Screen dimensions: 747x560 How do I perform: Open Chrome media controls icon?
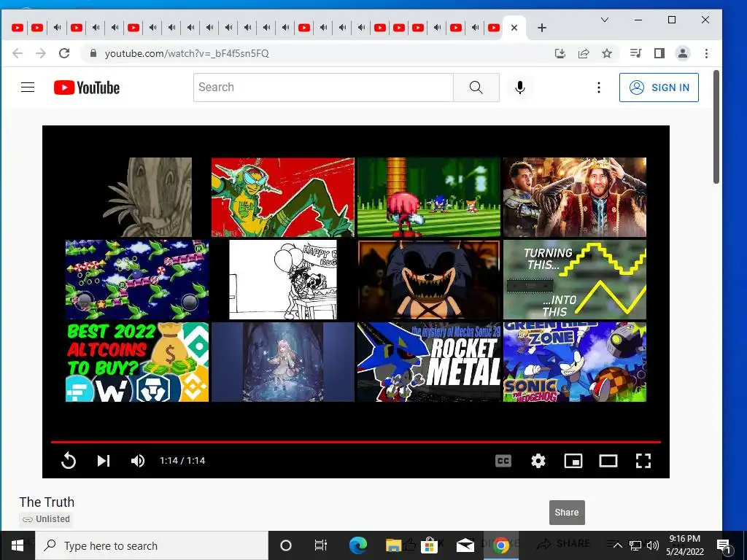point(635,53)
